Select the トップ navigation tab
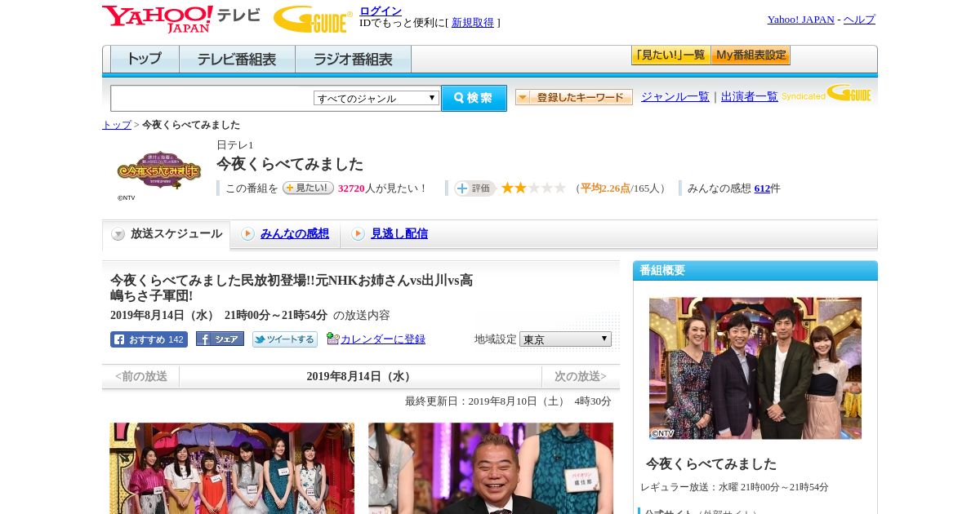Image resolution: width=980 pixels, height=514 pixels. [x=145, y=60]
